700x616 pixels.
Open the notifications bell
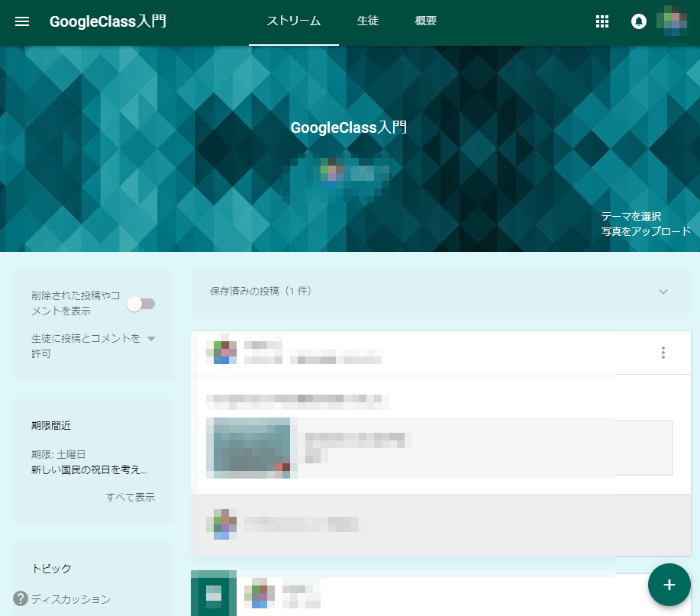(638, 21)
